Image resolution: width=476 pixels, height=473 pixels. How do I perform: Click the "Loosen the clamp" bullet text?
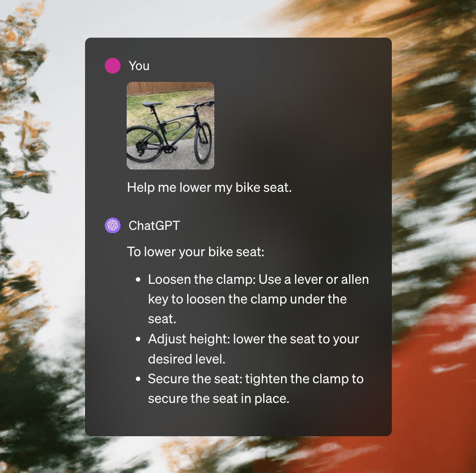(x=258, y=299)
